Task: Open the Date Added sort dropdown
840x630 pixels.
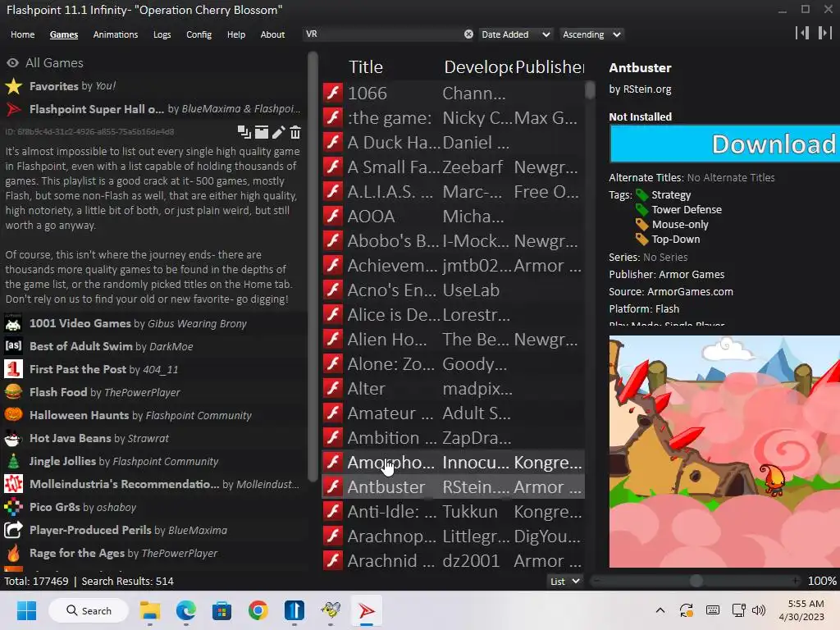Action: pyautogui.click(x=515, y=34)
